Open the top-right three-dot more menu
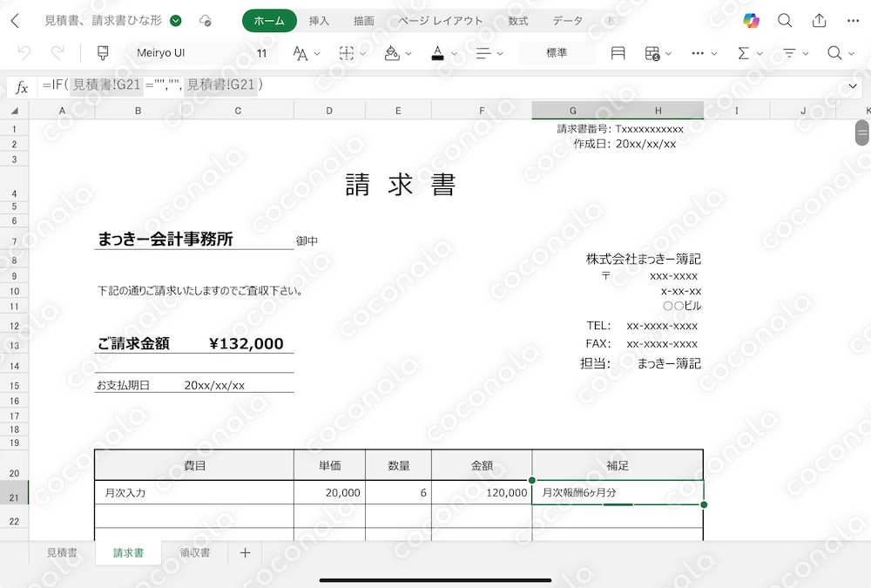Viewport: 871px width, 588px height. tap(854, 21)
